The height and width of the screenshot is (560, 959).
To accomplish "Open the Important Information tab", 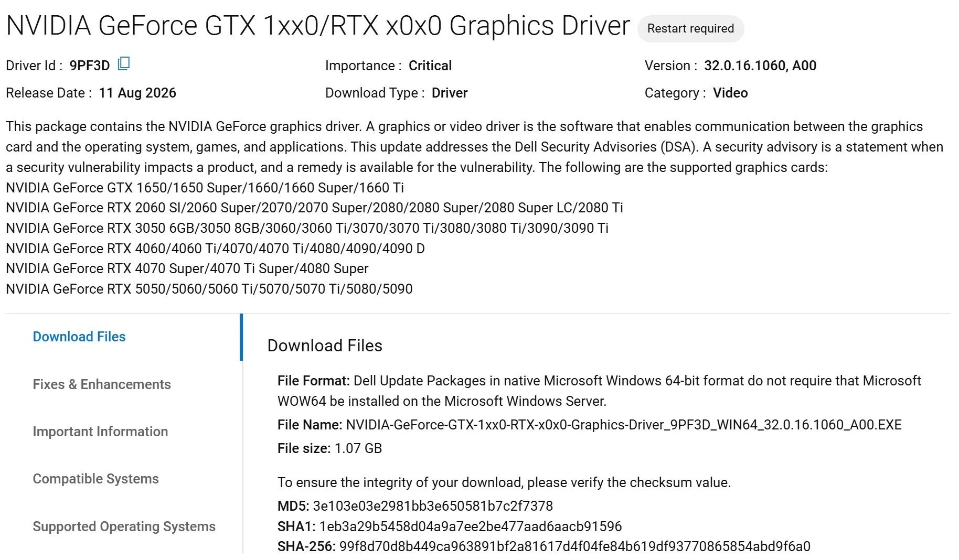I will [x=100, y=432].
